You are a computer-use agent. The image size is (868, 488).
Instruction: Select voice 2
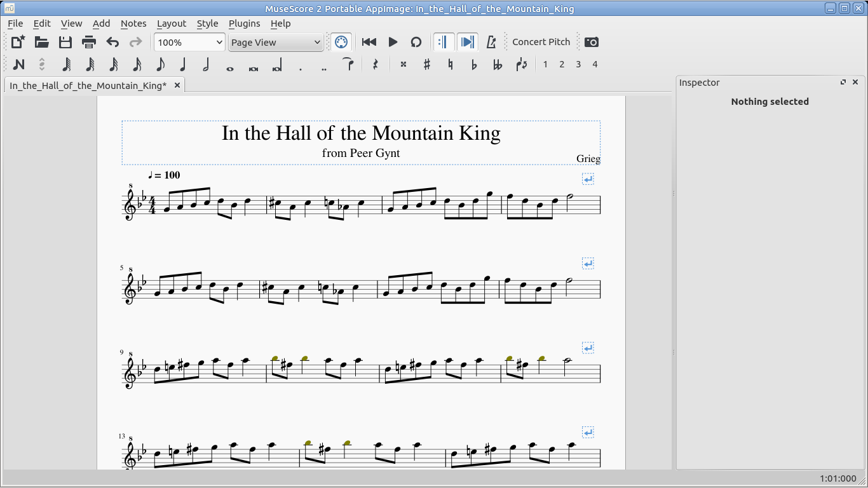tap(562, 64)
